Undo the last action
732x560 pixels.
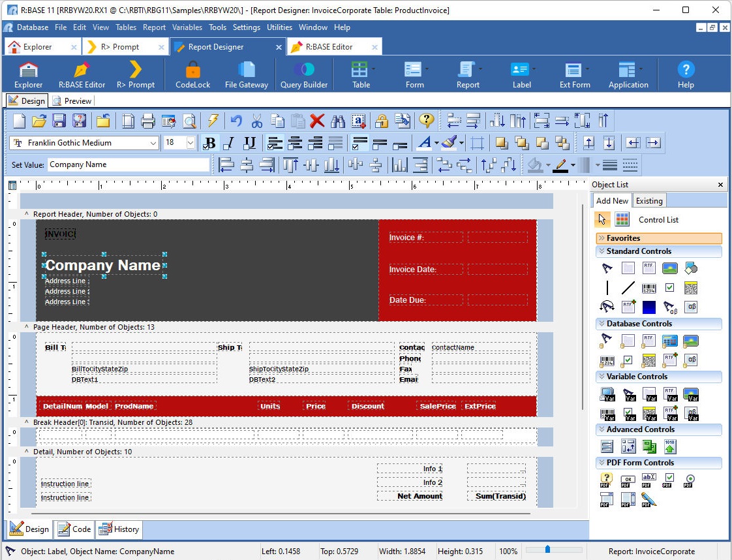(236, 121)
